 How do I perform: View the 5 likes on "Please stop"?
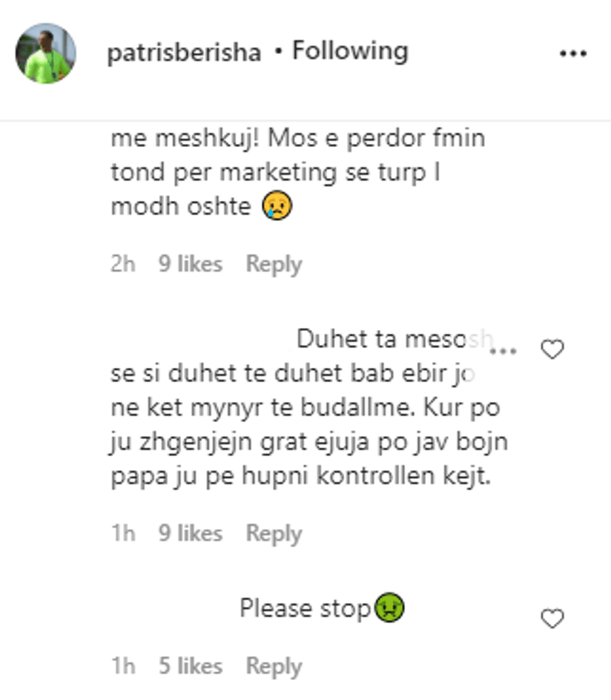[x=190, y=666]
